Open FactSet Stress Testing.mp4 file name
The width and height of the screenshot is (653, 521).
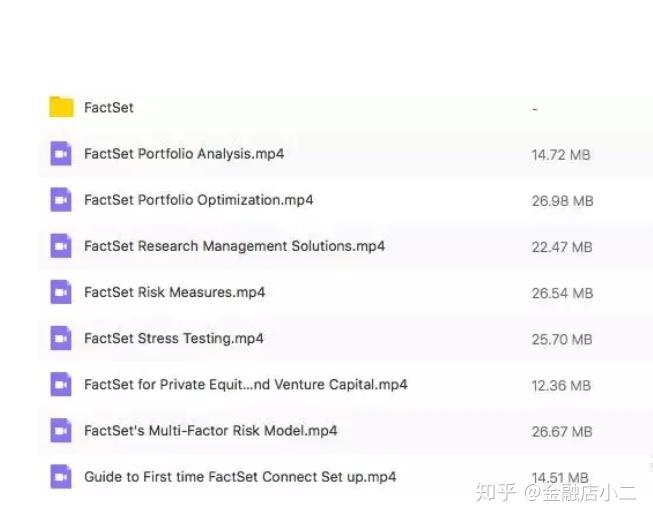click(x=173, y=338)
